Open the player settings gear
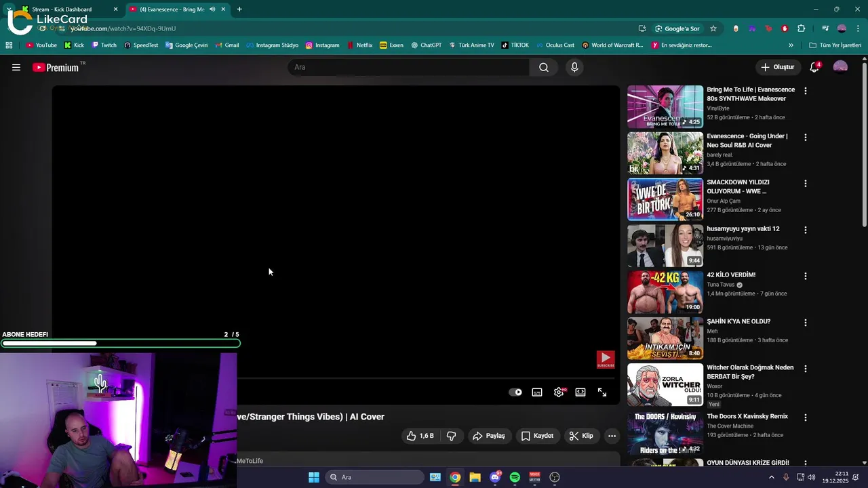The width and height of the screenshot is (868, 488). [x=559, y=392]
